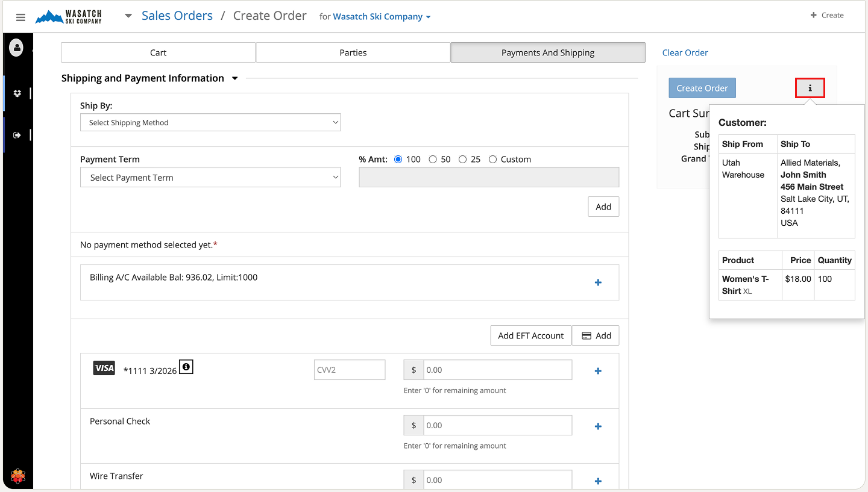Click the sign-out arrow icon in sidebar
Screen dimensions: 868x492
coord(17,135)
